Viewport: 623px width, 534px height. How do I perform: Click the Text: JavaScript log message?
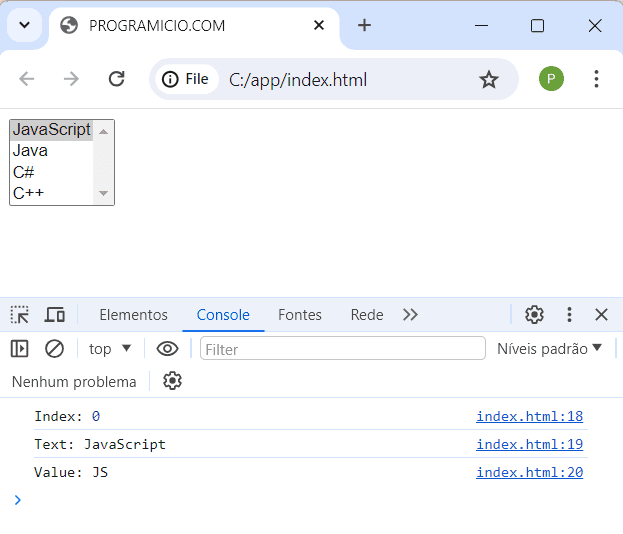[x=100, y=444]
